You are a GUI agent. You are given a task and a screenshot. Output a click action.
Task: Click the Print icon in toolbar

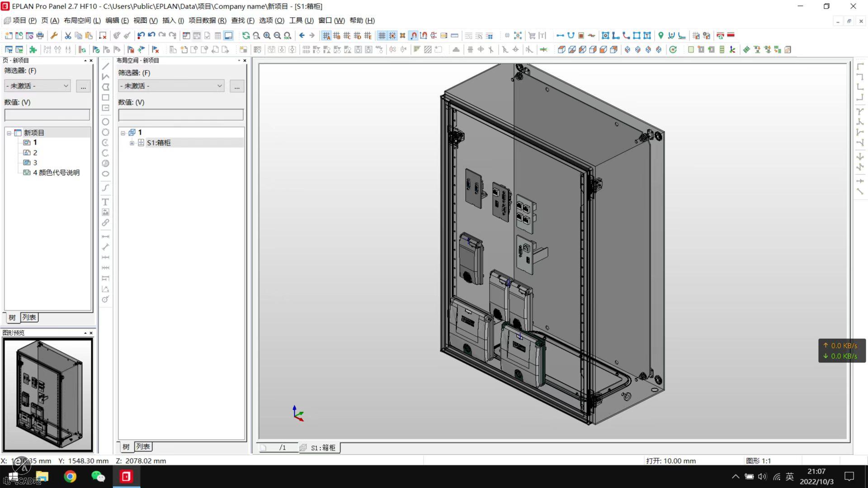pos(40,35)
